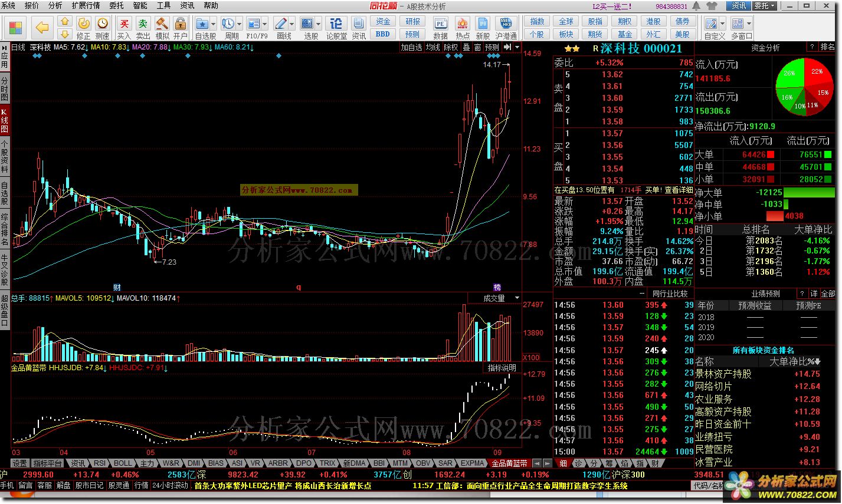This screenshot has width=842, height=504.
Task: Click the 指标说明 indicator description button
Action: tap(502, 368)
